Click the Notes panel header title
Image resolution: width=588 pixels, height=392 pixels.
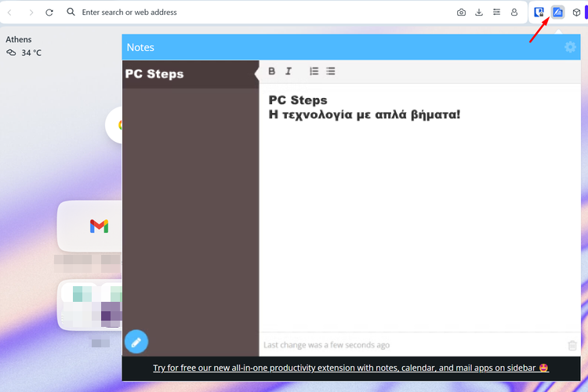tap(140, 47)
